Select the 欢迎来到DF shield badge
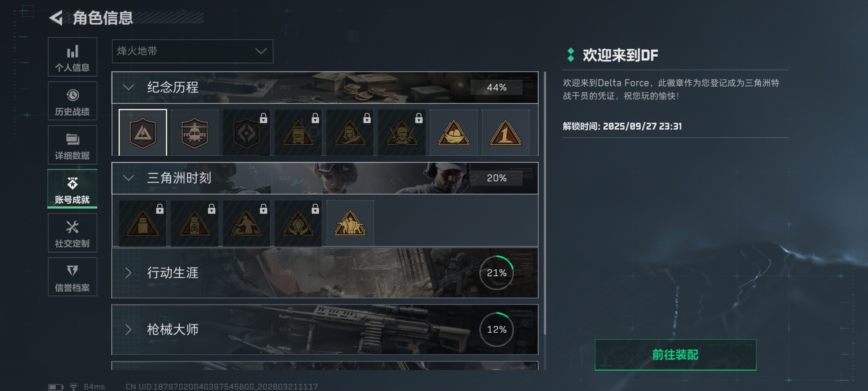868x391 pixels. (x=142, y=132)
